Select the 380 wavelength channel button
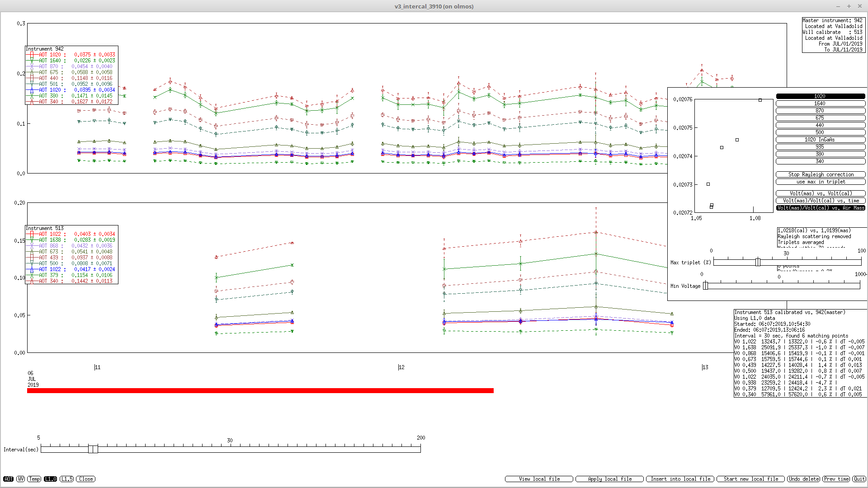 click(x=820, y=154)
